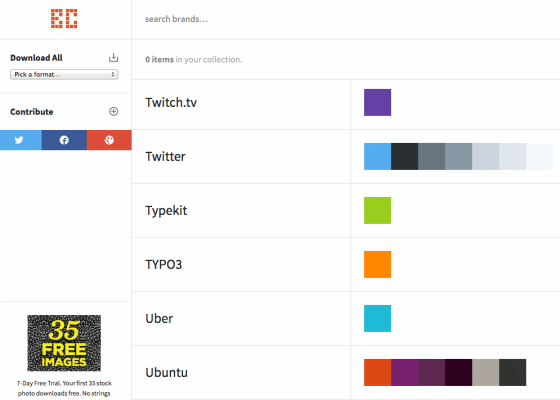Pick Ubuntu's warm gray swatch

coord(486,372)
